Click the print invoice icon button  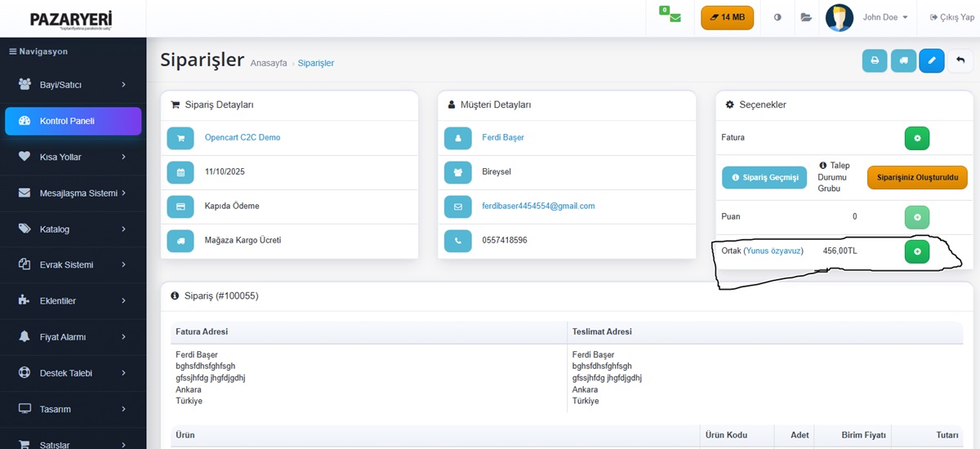875,61
